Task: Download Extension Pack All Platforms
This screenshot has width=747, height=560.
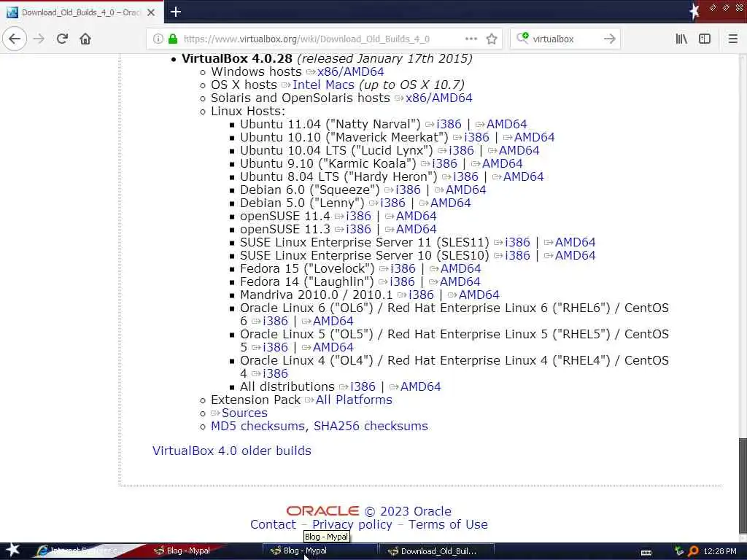Action: pos(354,400)
